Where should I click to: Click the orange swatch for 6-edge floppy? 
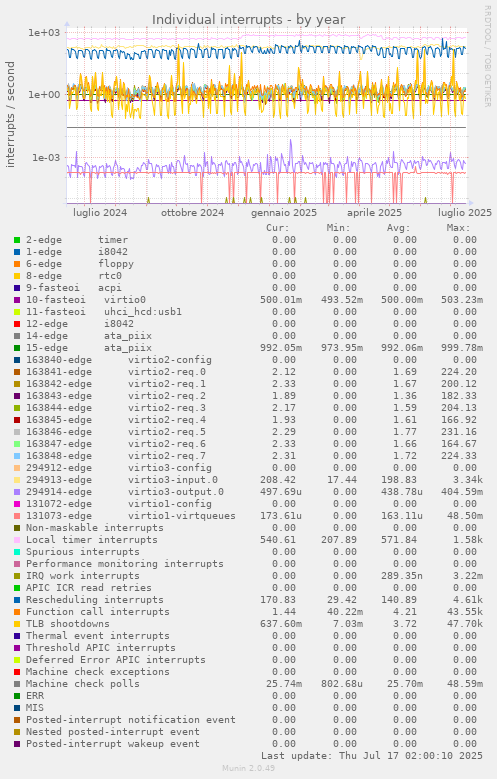[17, 264]
